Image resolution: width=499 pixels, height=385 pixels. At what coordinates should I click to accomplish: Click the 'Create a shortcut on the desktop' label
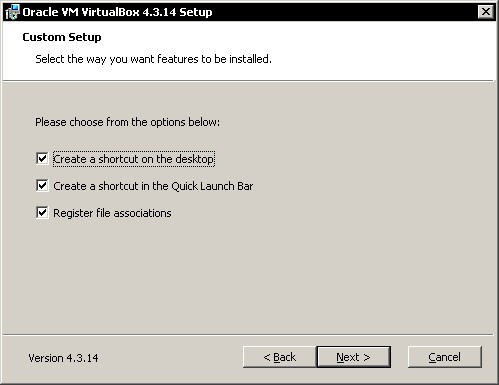pos(134,159)
